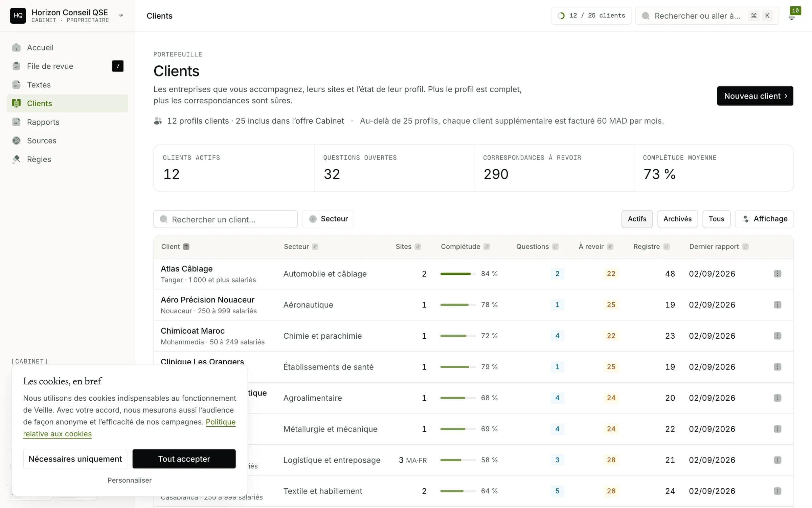Click Personnaliser cookie settings
812x508 pixels.
[130, 480]
